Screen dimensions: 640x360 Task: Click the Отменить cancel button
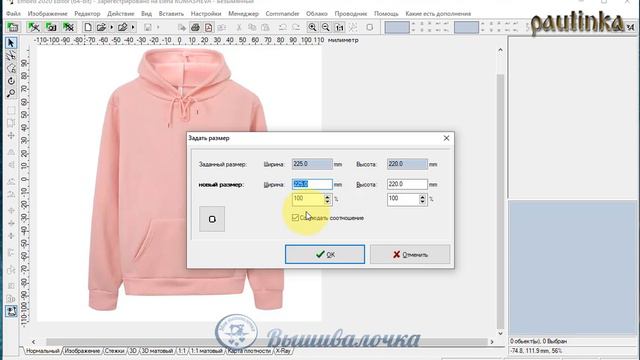pyautogui.click(x=410, y=254)
